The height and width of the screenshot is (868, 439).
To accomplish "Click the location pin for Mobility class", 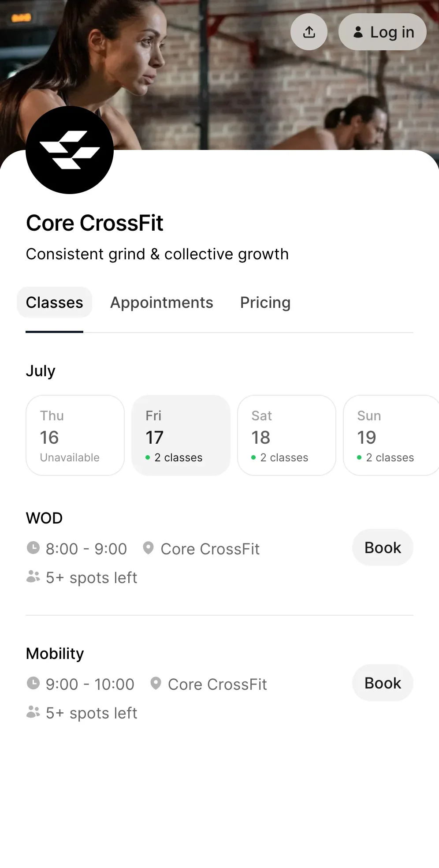I will 156,683.
